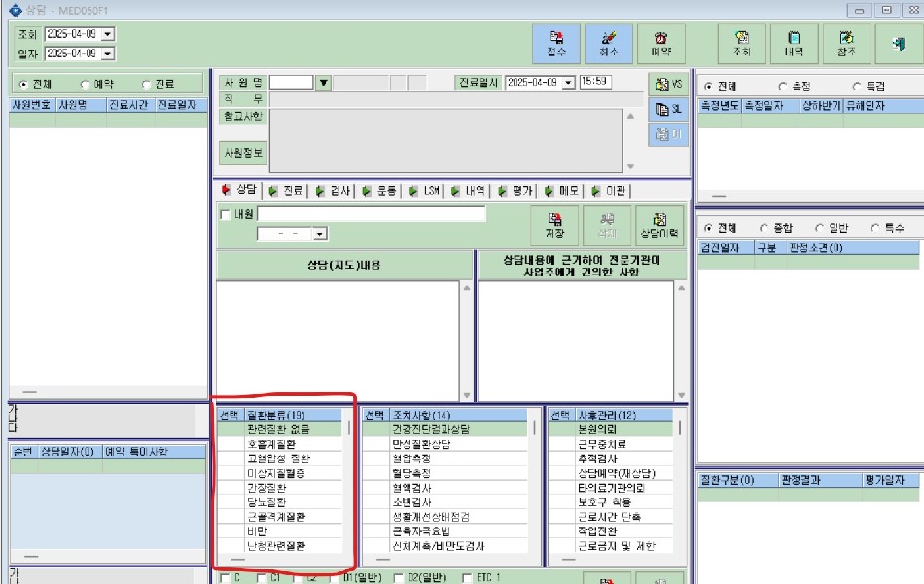Switch to the 진료 tab
The height and width of the screenshot is (584, 924).
click(x=285, y=191)
